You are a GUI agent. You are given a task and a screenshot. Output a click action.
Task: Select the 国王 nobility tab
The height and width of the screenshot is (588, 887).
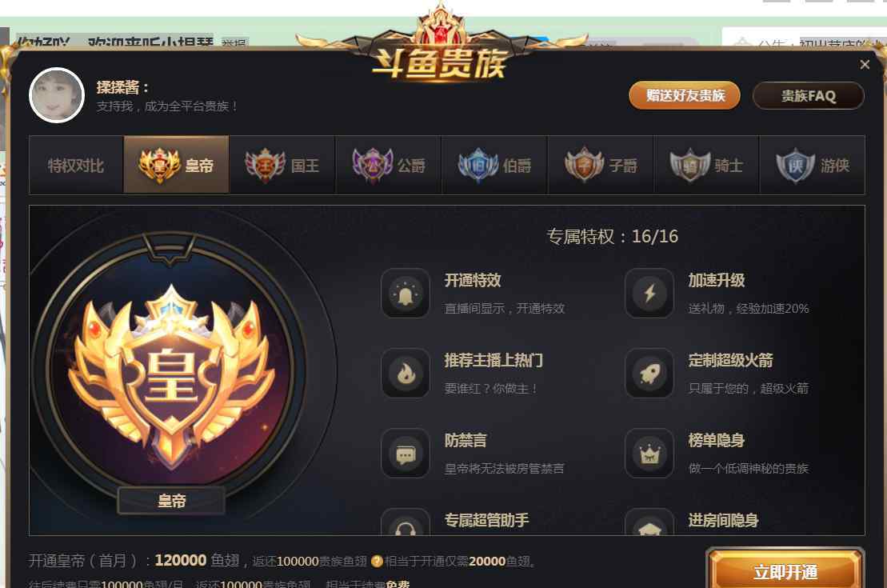tap(282, 166)
